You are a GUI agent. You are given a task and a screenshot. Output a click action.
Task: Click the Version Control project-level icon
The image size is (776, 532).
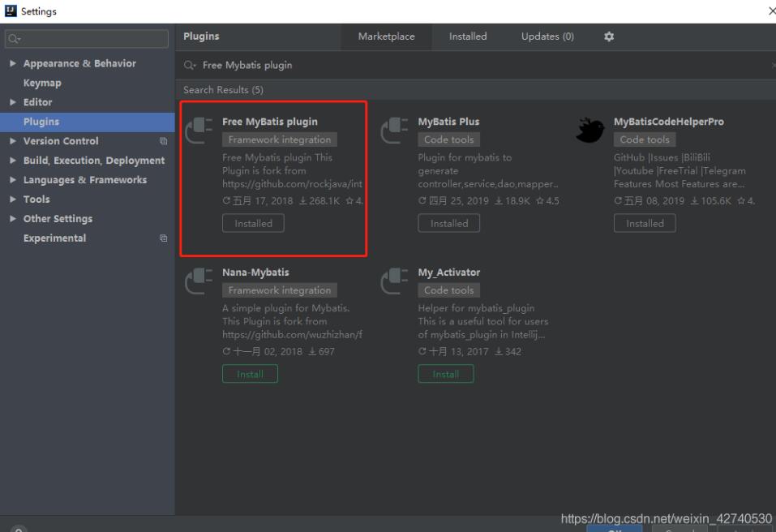click(x=163, y=141)
